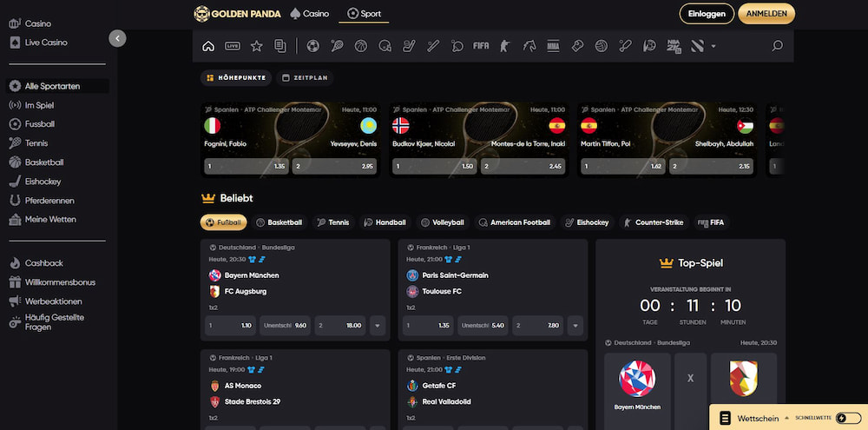Select the Eishockey popular filter
Image resolution: width=868 pixels, height=430 pixels.
(x=588, y=222)
